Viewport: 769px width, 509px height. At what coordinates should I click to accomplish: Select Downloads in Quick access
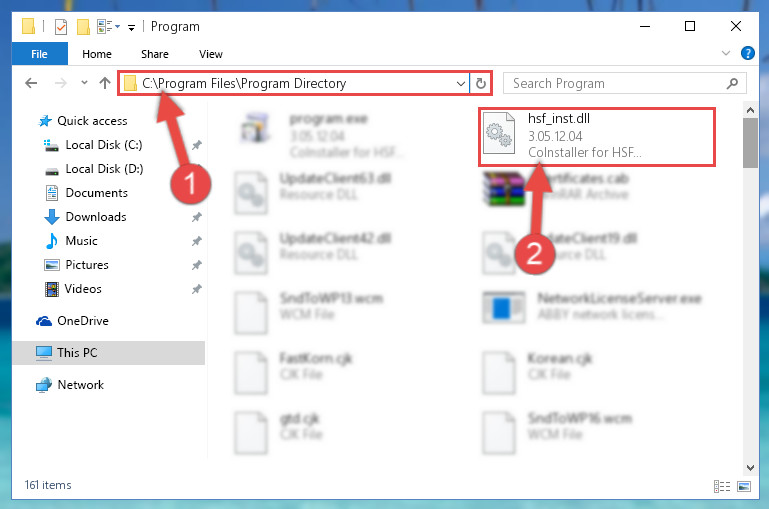[96, 217]
